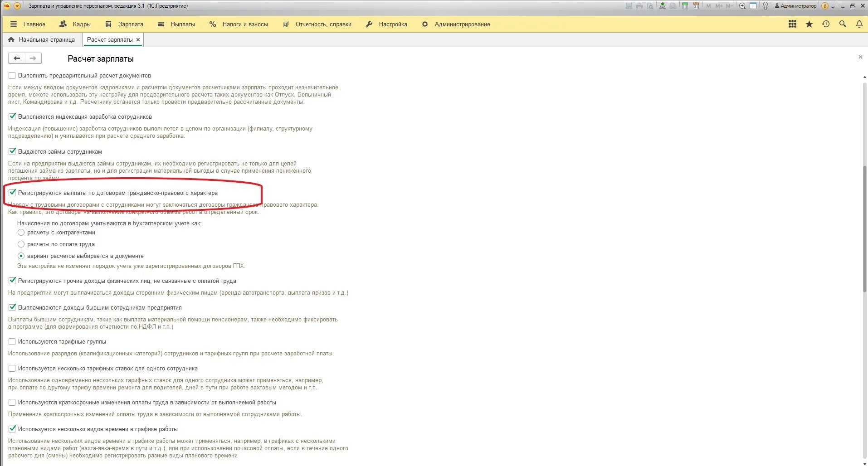Open the 1C main menu dropdown at top-left
The width and height of the screenshot is (868, 466).
click(x=17, y=6)
